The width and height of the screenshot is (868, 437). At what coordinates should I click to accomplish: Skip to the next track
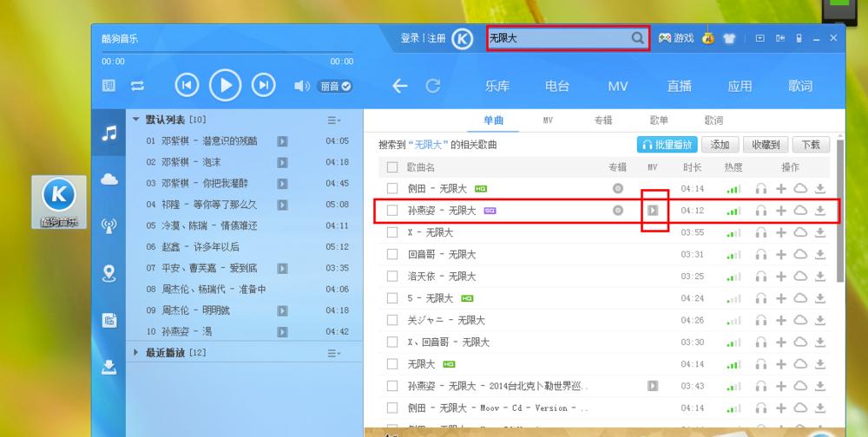(x=264, y=85)
